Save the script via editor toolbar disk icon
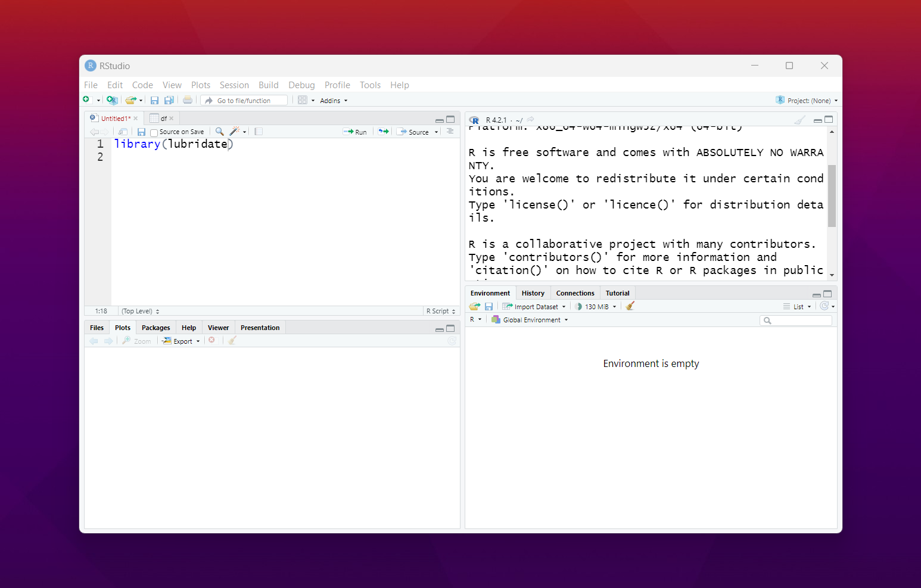Image resolution: width=921 pixels, height=588 pixels. pyautogui.click(x=141, y=132)
